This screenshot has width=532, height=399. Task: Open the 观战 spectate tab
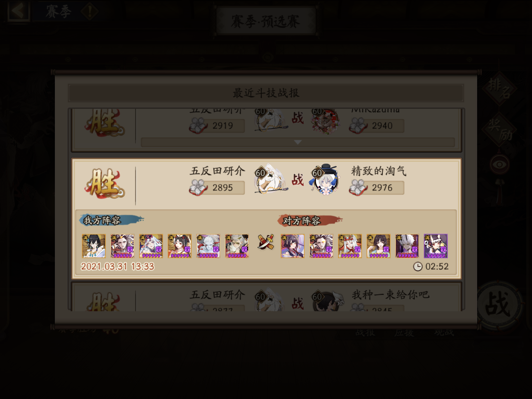[x=444, y=332]
